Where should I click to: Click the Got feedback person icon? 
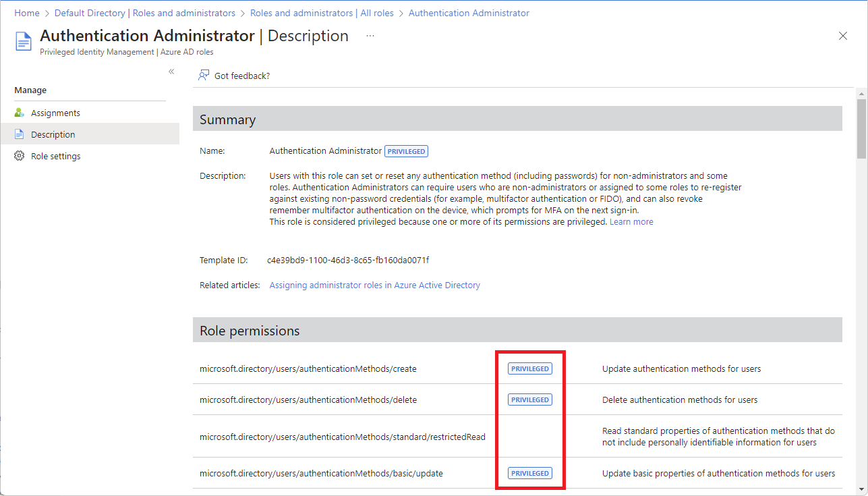203,76
